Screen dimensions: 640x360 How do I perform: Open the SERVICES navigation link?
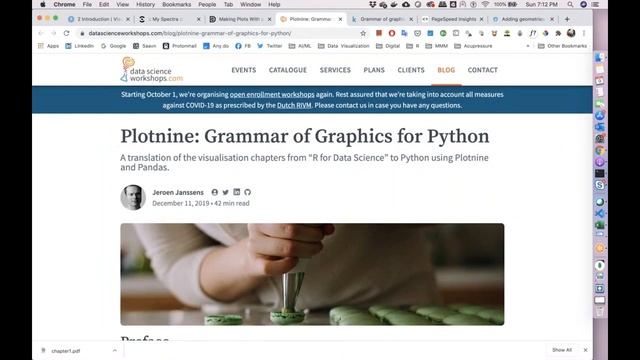[335, 70]
